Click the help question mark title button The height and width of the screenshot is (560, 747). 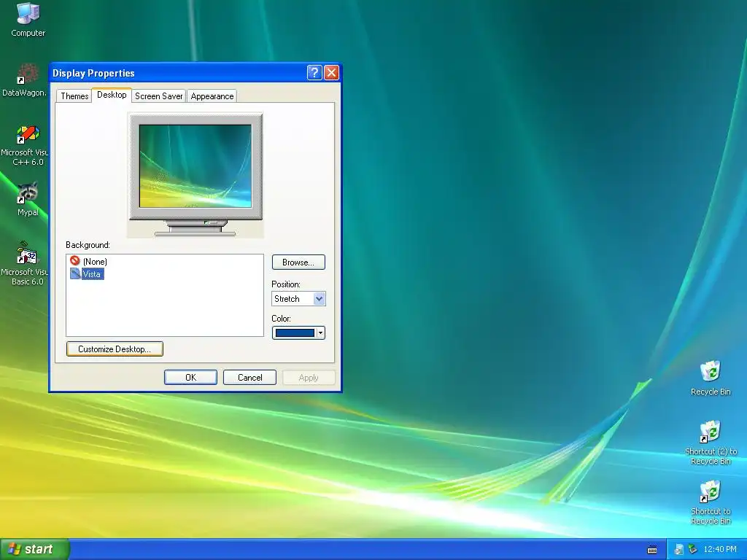(314, 72)
